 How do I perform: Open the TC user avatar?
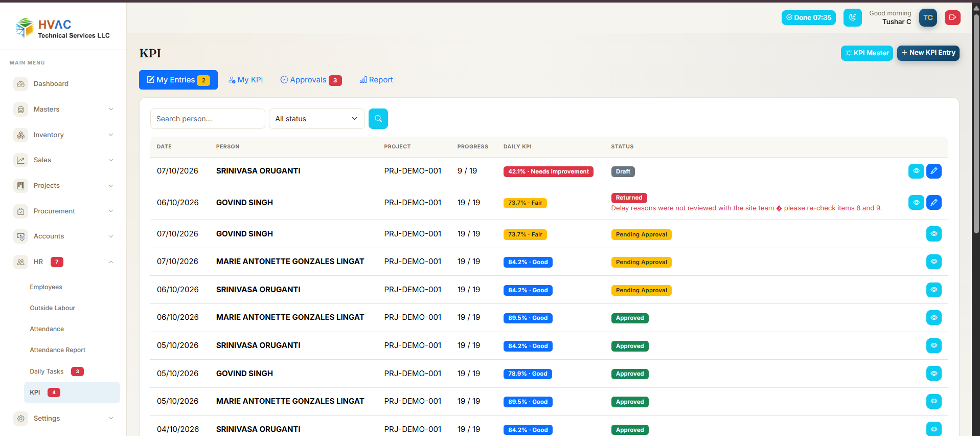928,17
